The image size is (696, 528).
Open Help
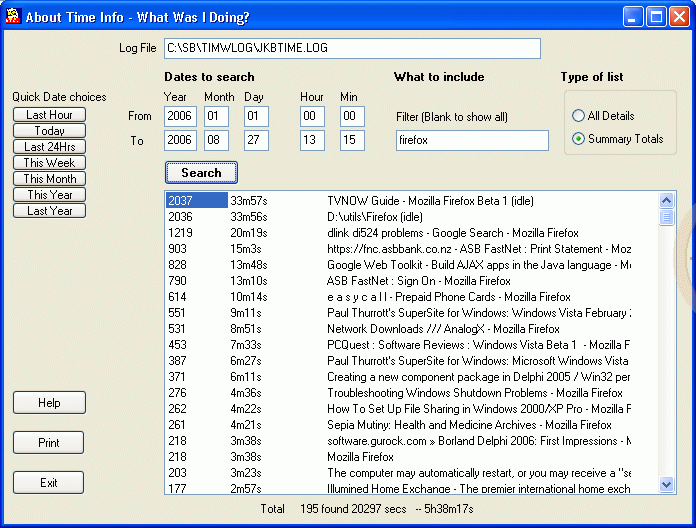click(49, 402)
